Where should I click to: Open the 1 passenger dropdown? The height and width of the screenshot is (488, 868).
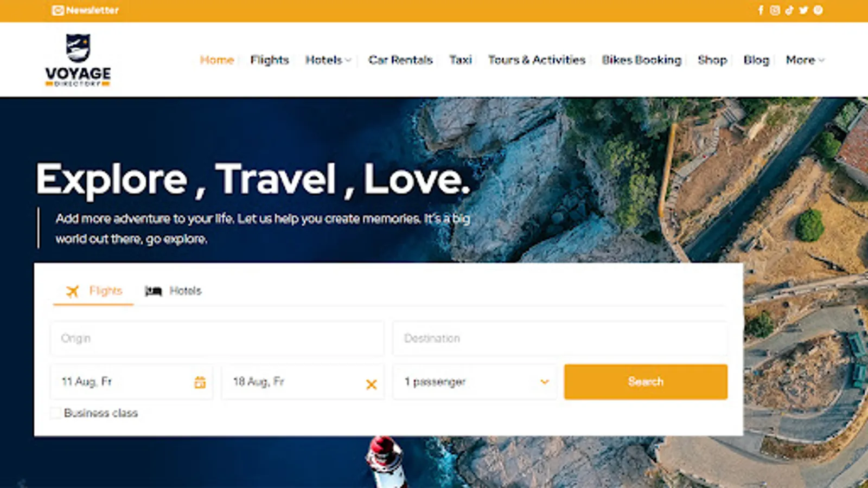click(x=475, y=382)
